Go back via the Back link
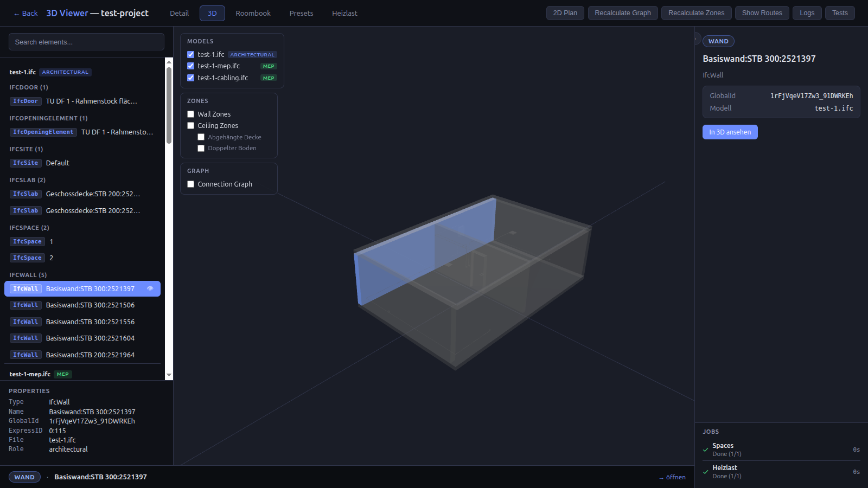 click(25, 13)
